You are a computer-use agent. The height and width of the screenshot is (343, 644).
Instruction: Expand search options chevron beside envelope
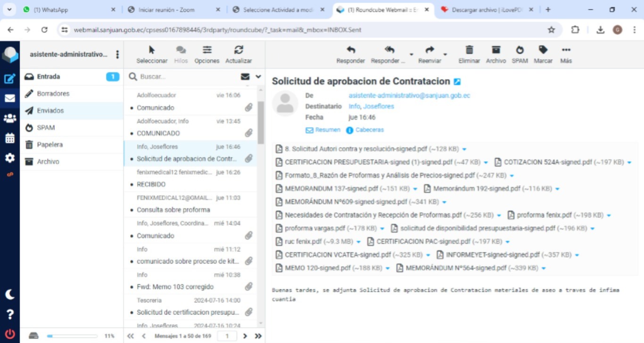pos(258,76)
